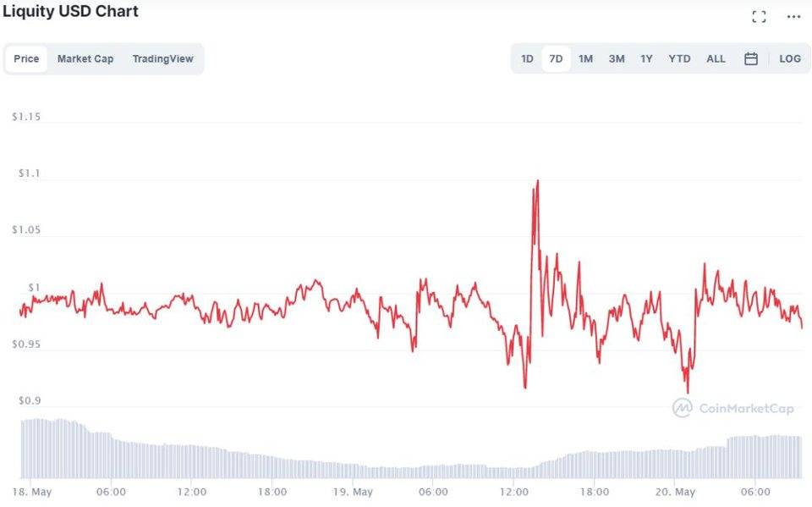Select the 7D time range

[556, 58]
